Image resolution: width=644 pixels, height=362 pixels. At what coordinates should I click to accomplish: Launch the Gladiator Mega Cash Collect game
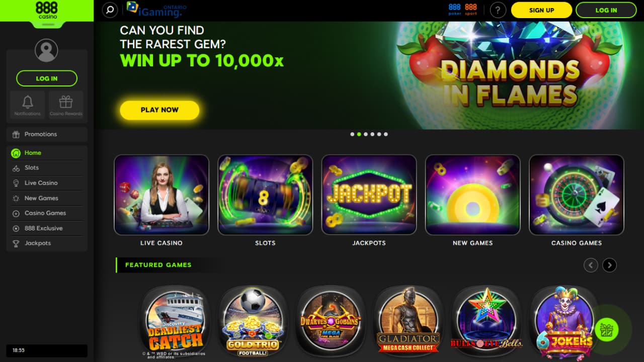[409, 320]
